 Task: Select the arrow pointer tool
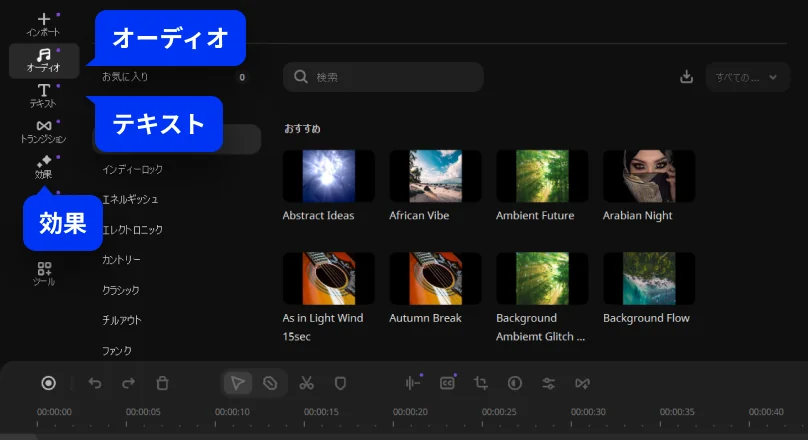pyautogui.click(x=238, y=383)
